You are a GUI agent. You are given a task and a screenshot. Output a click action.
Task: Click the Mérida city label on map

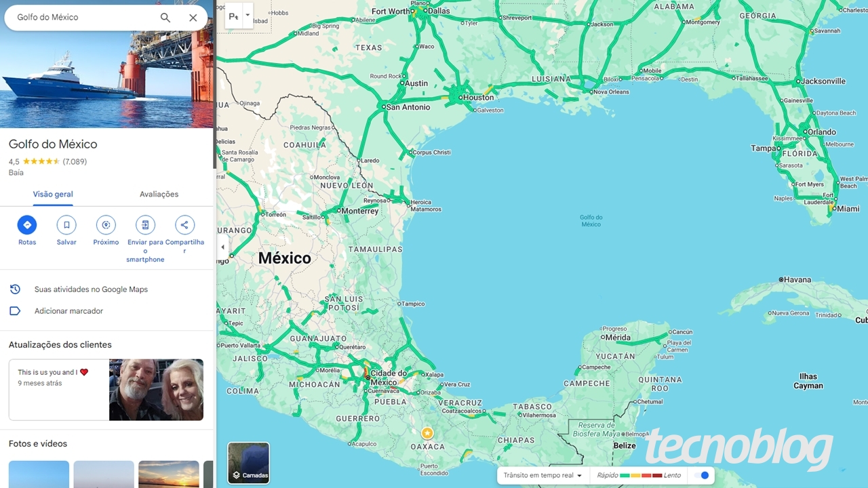pos(618,338)
